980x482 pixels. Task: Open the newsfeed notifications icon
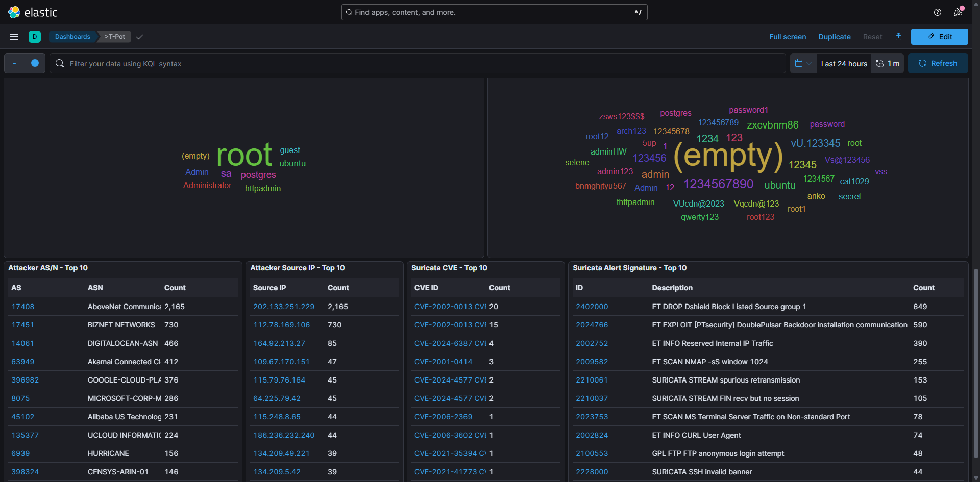(x=958, y=12)
